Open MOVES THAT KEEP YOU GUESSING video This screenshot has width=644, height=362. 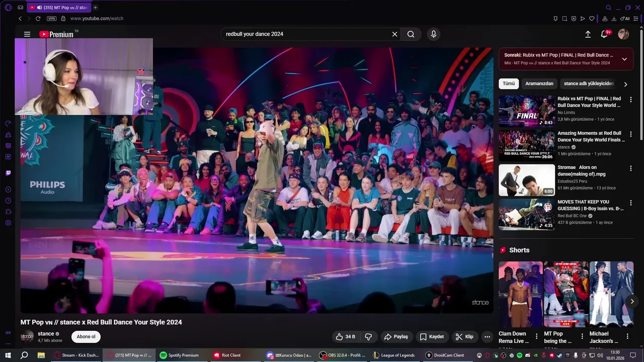591,205
